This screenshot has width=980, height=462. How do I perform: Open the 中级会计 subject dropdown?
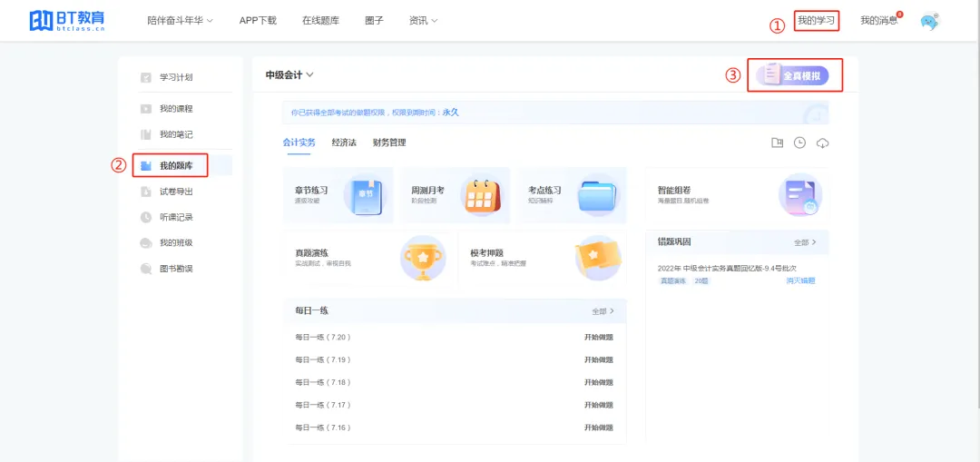(x=289, y=75)
